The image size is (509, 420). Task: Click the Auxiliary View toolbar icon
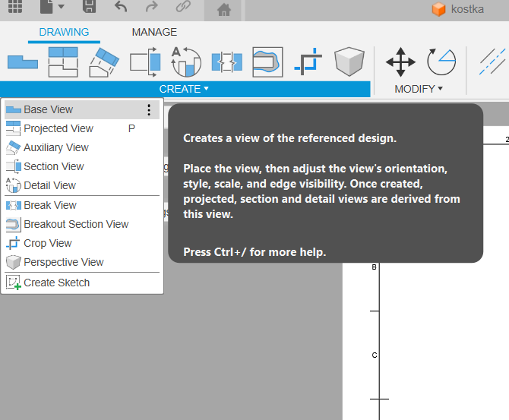pos(104,62)
